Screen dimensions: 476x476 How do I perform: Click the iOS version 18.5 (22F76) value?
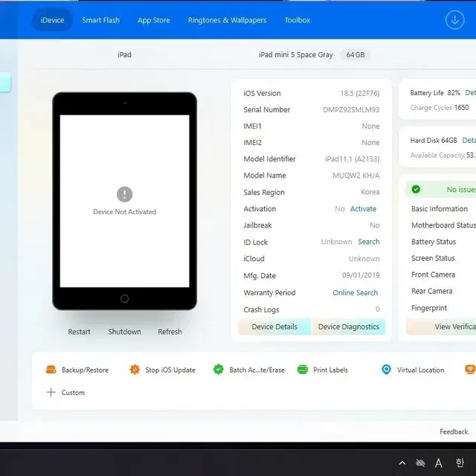360,93
